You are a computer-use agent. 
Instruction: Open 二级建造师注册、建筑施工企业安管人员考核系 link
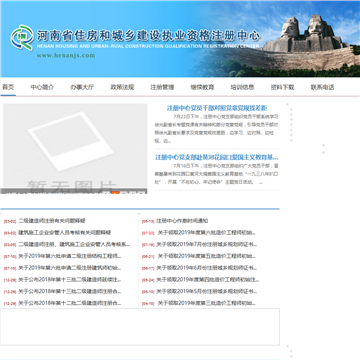[x=74, y=244]
